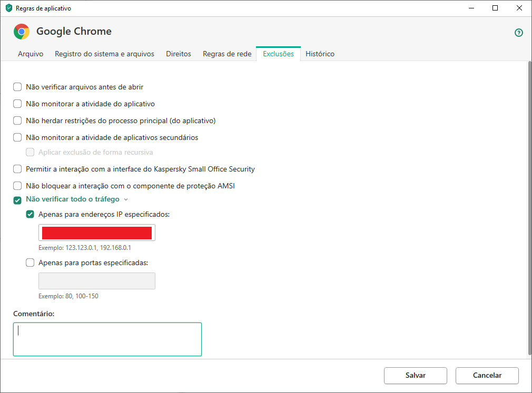This screenshot has height=393, width=532.
Task: Click the 'Comentário:' label
Action: (34, 314)
